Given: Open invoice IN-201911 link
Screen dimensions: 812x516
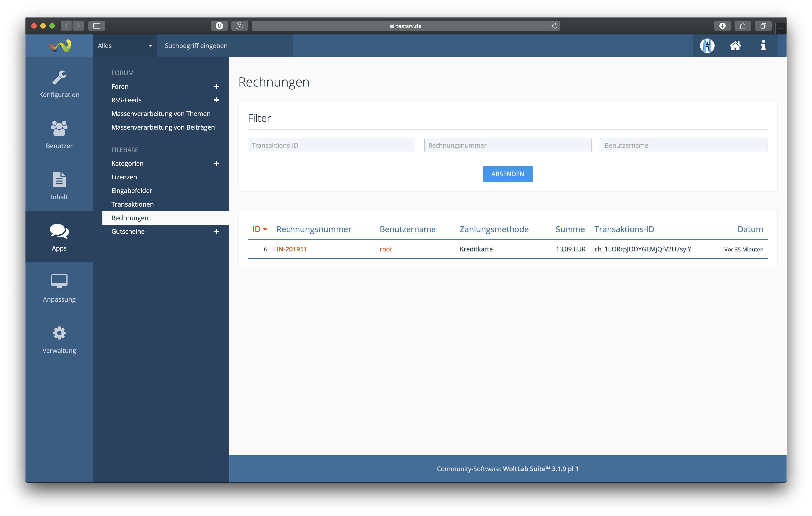Looking at the screenshot, I should coord(291,249).
